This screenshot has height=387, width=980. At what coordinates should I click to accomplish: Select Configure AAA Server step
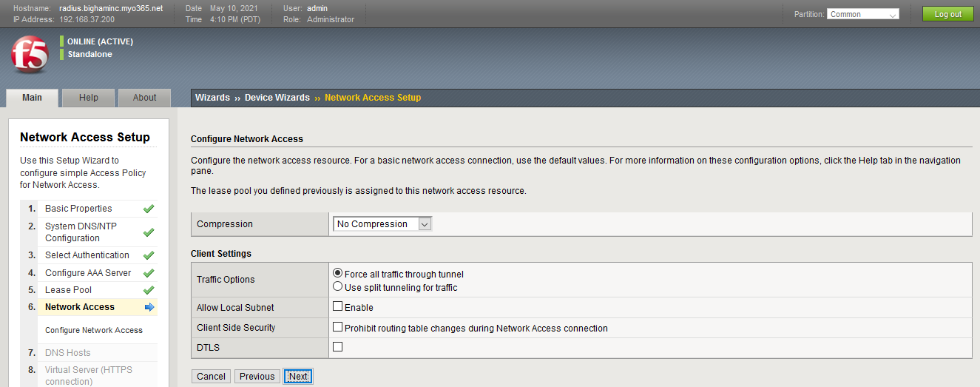88,273
